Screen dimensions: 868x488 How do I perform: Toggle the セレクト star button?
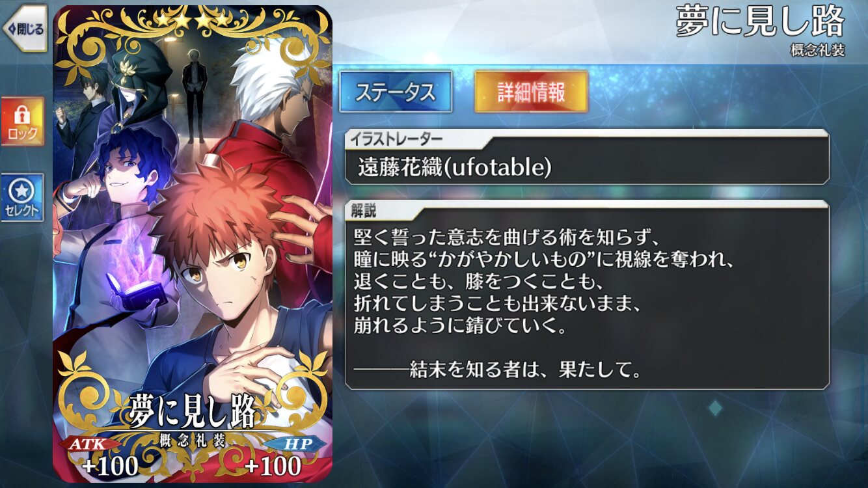click(23, 197)
